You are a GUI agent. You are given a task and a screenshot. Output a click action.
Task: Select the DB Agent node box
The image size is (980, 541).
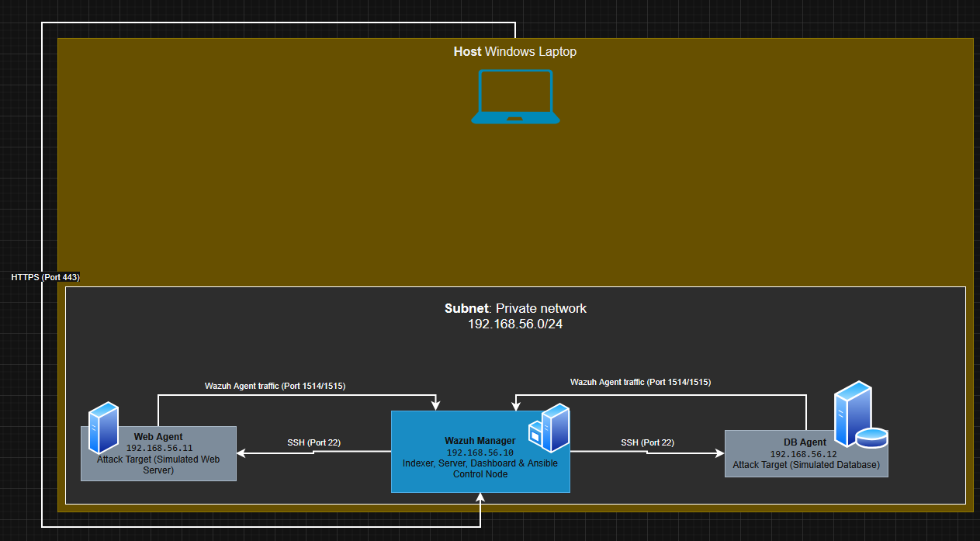point(806,453)
